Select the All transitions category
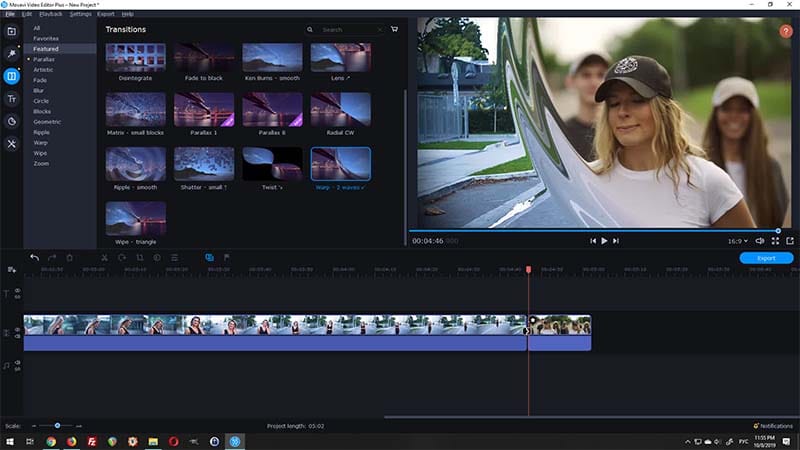Viewport: 800px width, 450px height. click(37, 28)
